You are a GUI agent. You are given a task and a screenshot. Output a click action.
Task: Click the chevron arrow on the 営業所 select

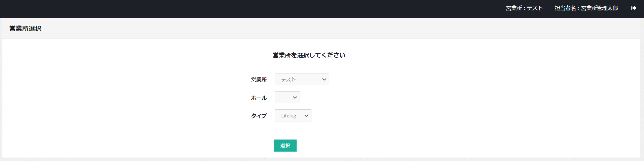(x=324, y=79)
